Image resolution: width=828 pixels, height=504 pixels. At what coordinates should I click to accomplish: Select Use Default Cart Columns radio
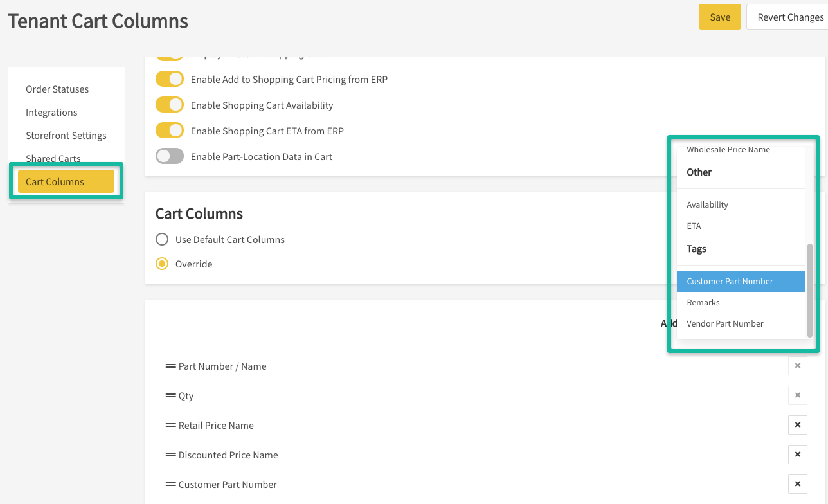point(163,239)
